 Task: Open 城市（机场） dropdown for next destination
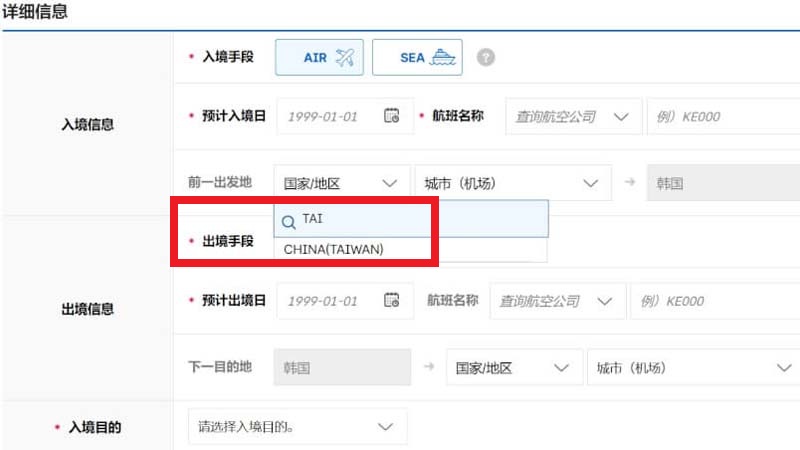(691, 367)
